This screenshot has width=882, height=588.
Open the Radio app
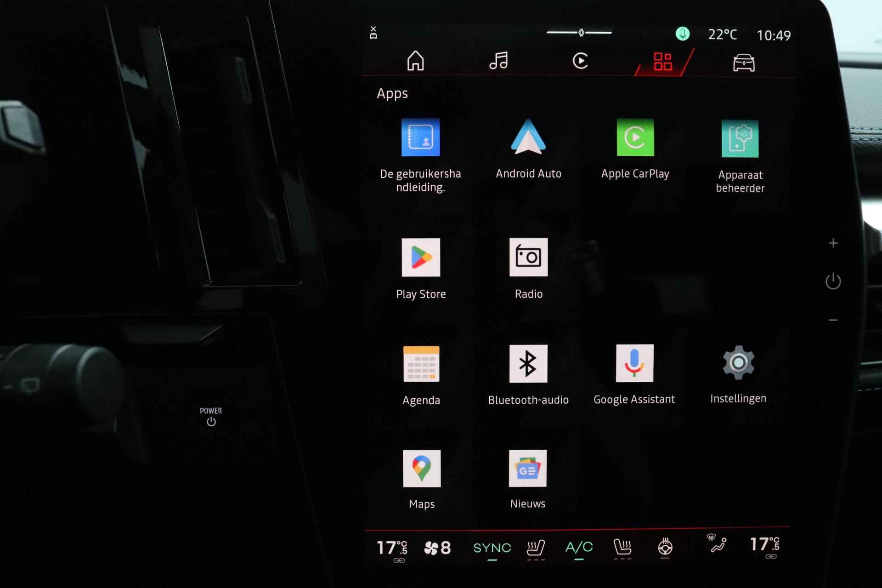tap(528, 257)
